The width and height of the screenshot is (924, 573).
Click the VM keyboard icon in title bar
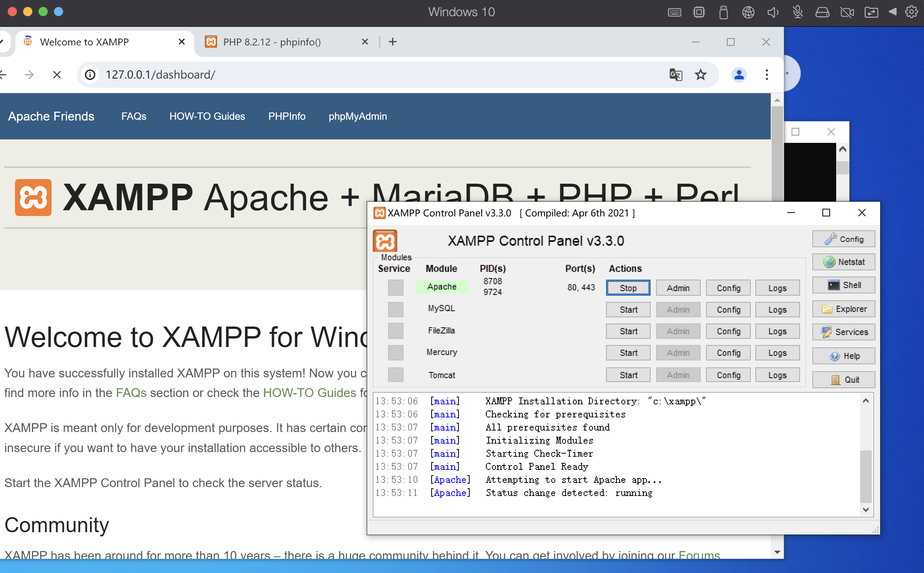(x=675, y=12)
